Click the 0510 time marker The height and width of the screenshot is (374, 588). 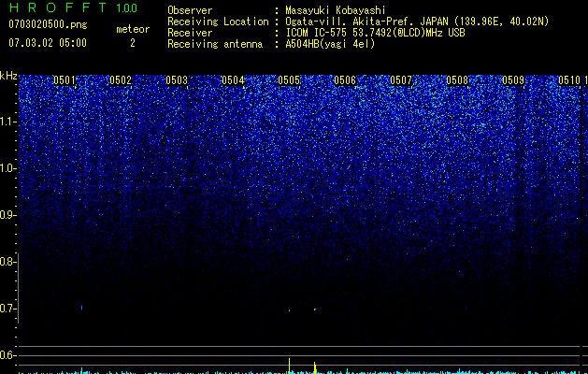tap(569, 80)
